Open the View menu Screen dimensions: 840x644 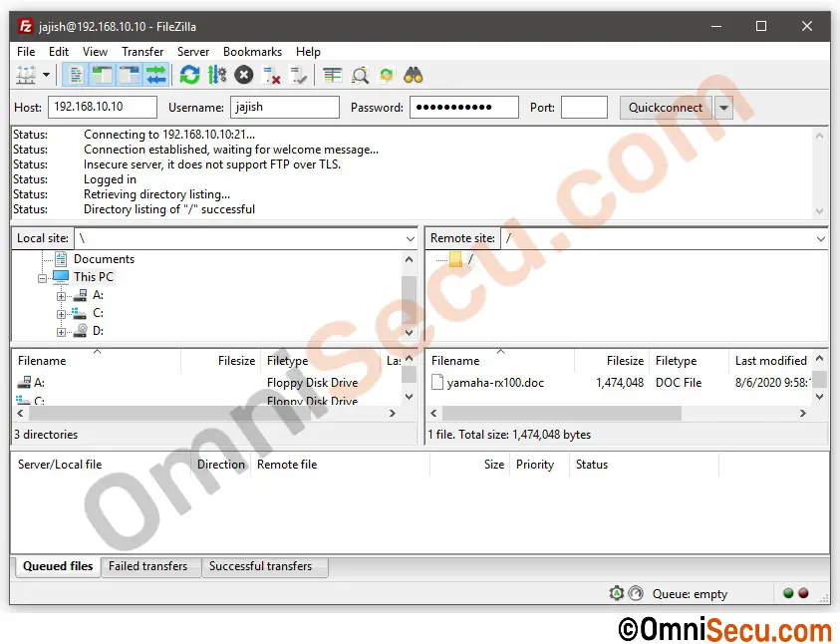pos(95,52)
